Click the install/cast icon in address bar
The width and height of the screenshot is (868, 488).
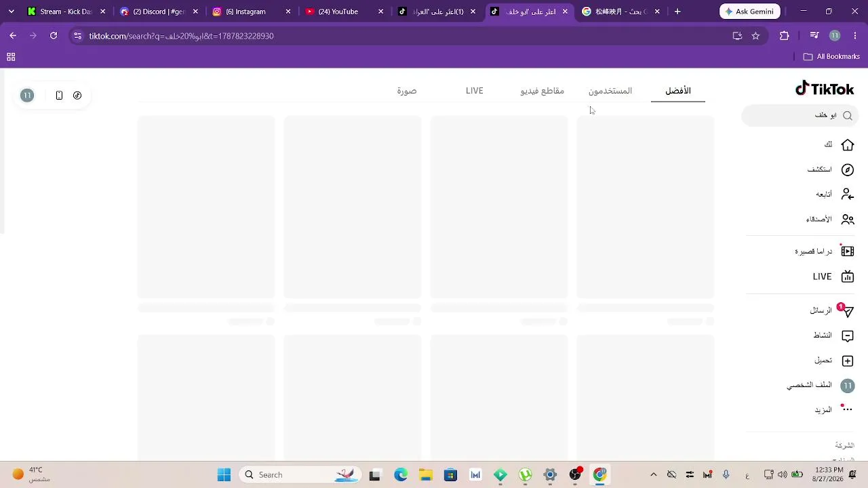click(x=737, y=36)
